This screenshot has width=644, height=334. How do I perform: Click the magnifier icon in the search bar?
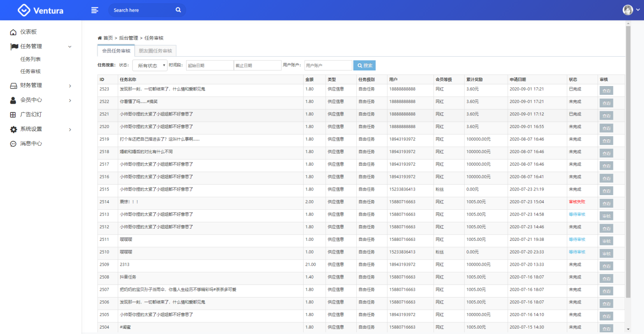[178, 10]
